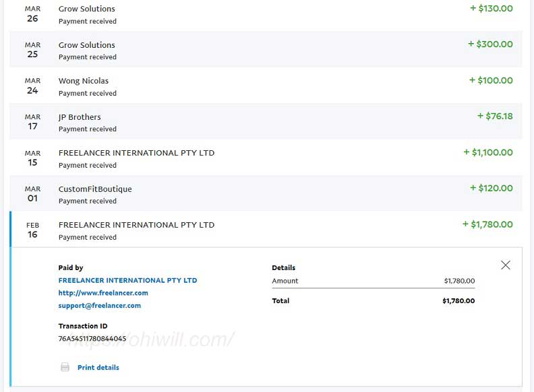Visit http://www.freelancer.com link

click(x=103, y=293)
